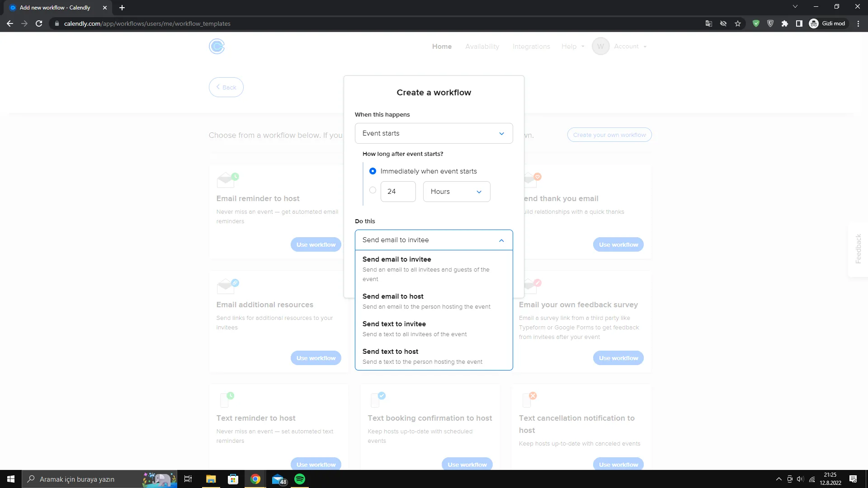Collapse the Send email to invitee dropdown
868x488 pixels.
click(434, 240)
